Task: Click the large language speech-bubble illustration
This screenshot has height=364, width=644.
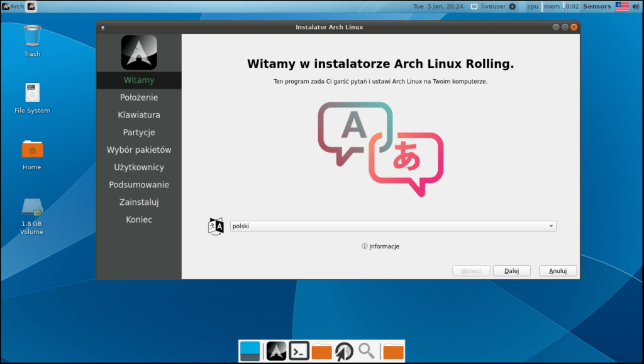Action: [380, 149]
